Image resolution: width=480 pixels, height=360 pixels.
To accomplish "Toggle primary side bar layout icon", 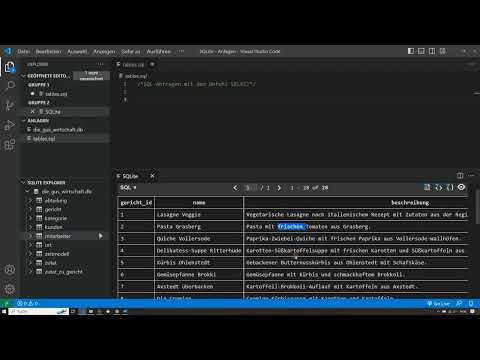I will click(x=411, y=51).
